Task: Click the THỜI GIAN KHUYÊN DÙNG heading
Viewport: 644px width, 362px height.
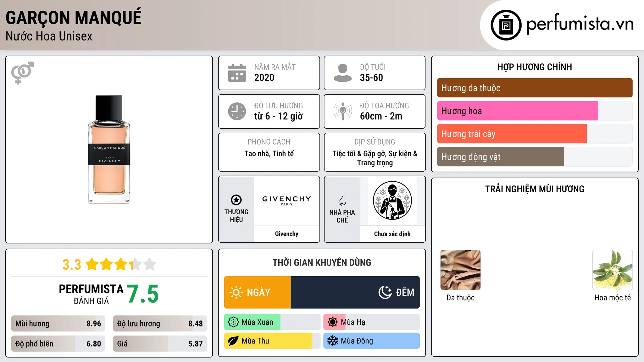Action: [x=322, y=262]
